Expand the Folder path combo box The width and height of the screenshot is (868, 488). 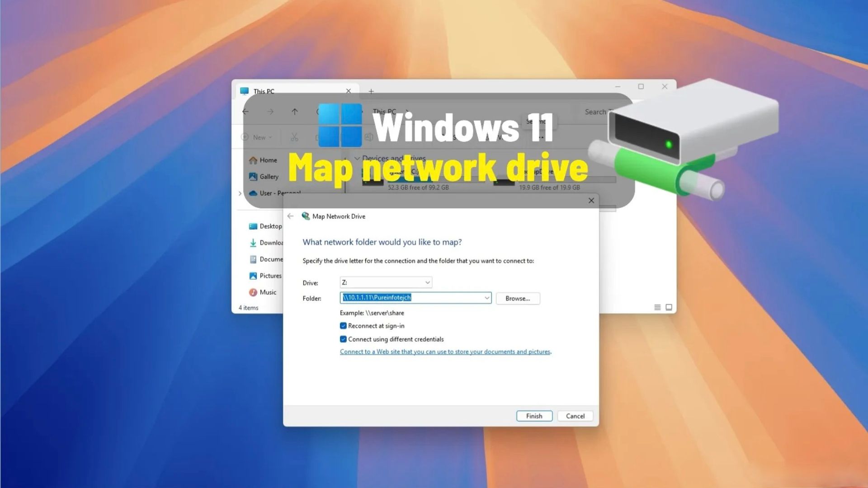tap(486, 298)
